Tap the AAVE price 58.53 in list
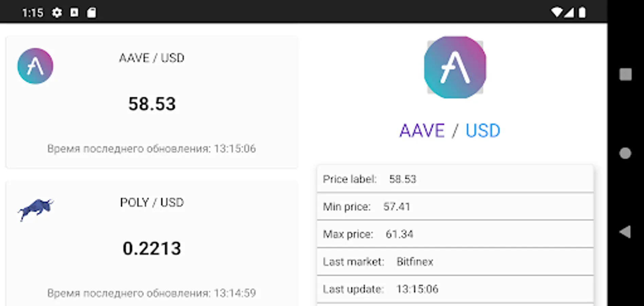This screenshot has width=644, height=306. pyautogui.click(x=152, y=104)
